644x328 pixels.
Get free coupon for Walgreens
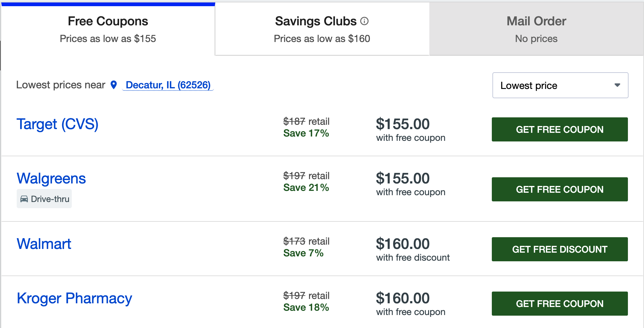[x=560, y=189]
